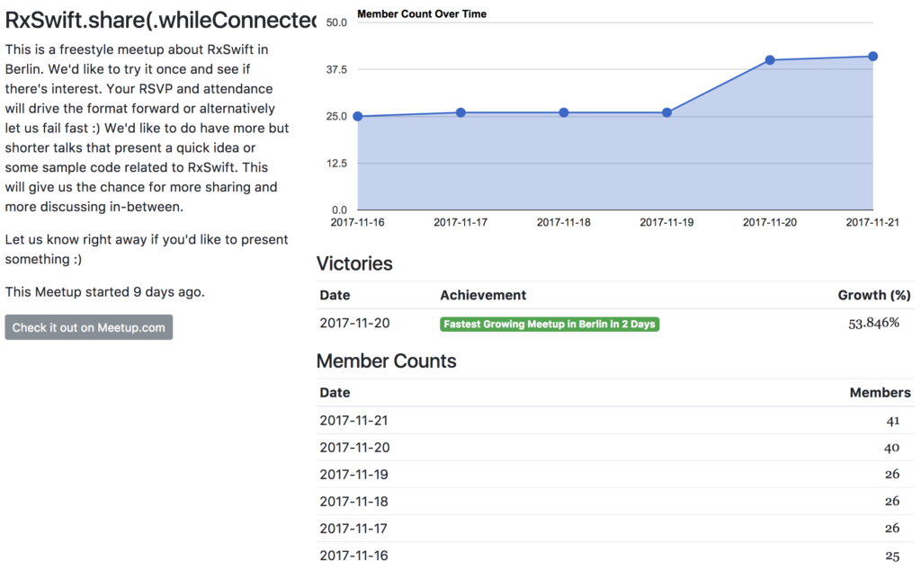Image resolution: width=921 pixels, height=588 pixels.
Task: Click the 53.846% growth value
Action: (873, 323)
